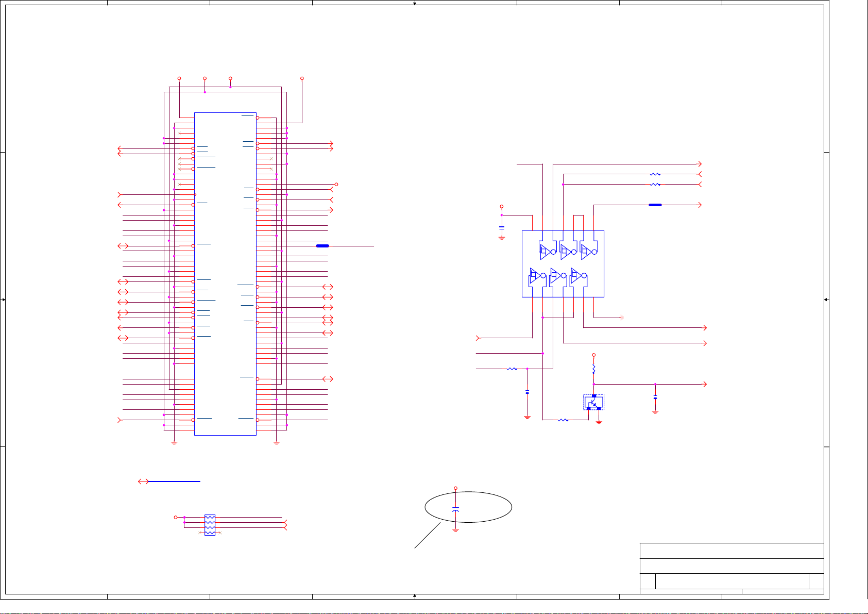This screenshot has width=868, height=614.
Task: Click the bidirectional port on the blue bus
Action: tap(143, 482)
